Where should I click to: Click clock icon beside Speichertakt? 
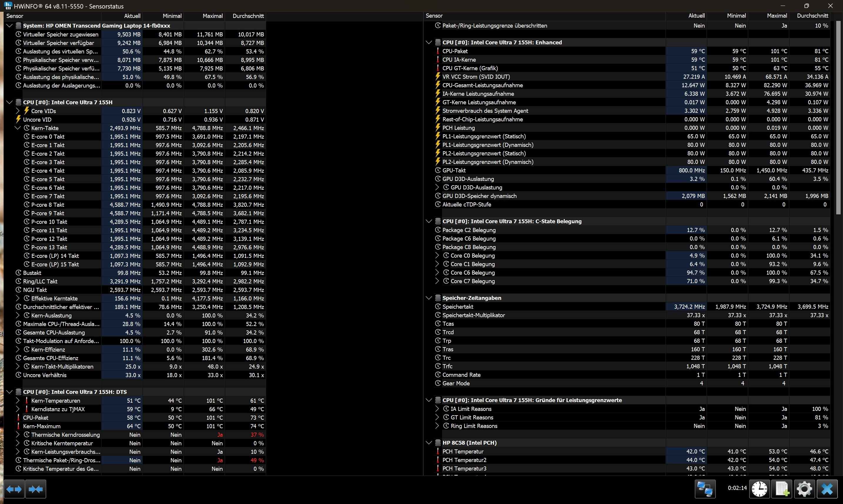(x=438, y=306)
